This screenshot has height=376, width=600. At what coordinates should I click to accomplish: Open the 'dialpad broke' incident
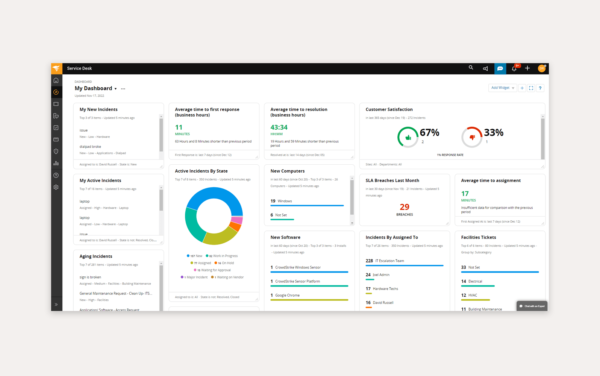coord(90,147)
